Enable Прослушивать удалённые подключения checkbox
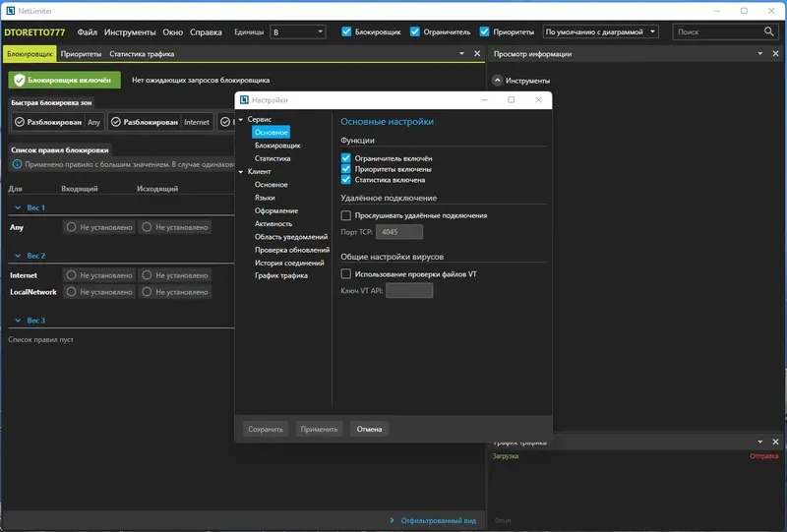 point(346,215)
